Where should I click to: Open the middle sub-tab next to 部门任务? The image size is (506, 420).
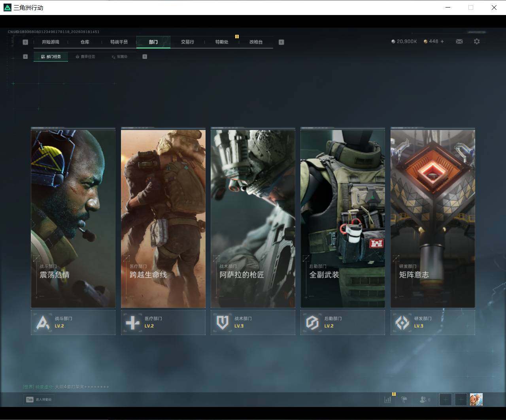pyautogui.click(x=85, y=57)
